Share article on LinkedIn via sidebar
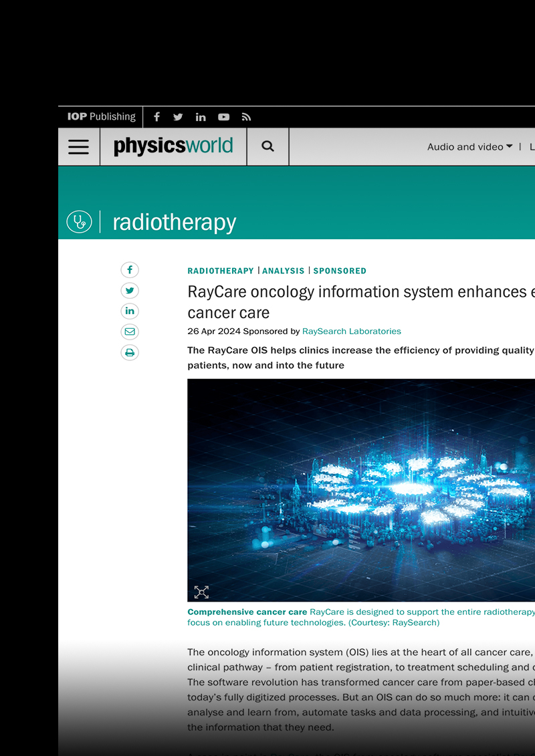Screen dimensions: 535x756 pyautogui.click(x=130, y=311)
